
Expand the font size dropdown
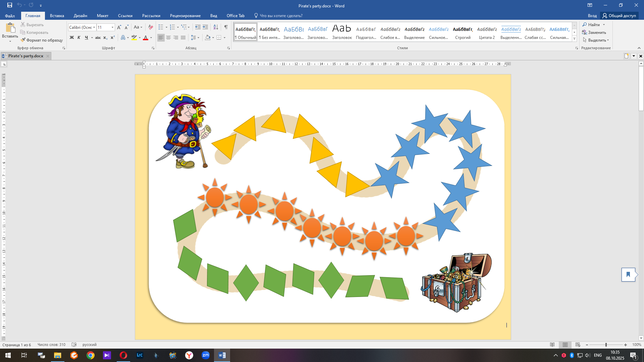tap(112, 27)
